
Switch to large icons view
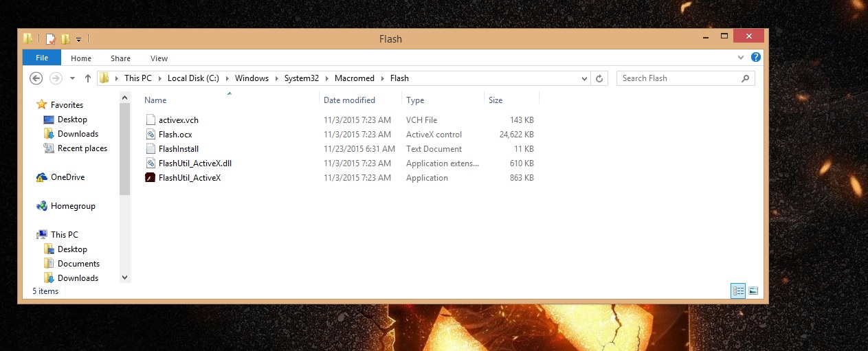pyautogui.click(x=753, y=291)
